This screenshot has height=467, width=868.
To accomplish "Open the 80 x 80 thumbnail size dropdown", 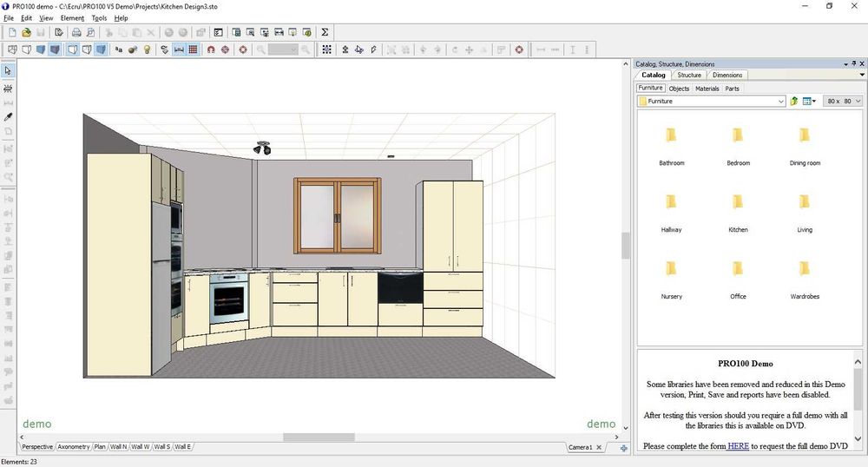I will click(x=858, y=102).
